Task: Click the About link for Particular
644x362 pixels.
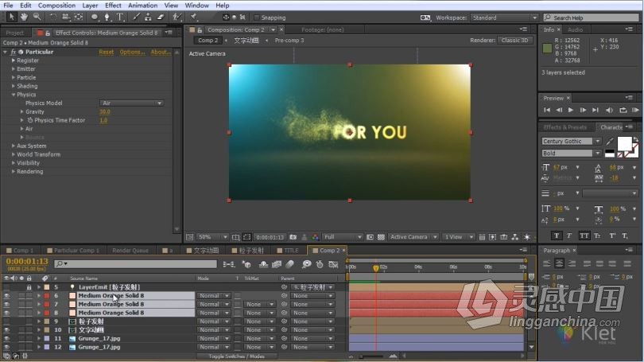Action: [x=161, y=53]
